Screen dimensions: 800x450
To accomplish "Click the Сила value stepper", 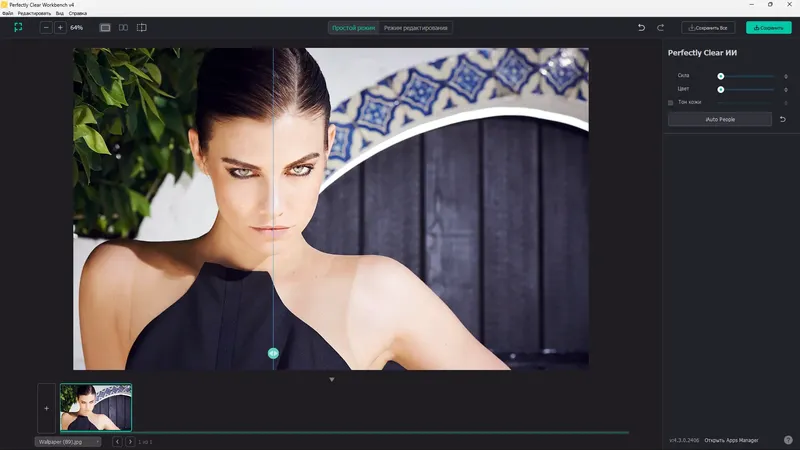I will coord(786,76).
